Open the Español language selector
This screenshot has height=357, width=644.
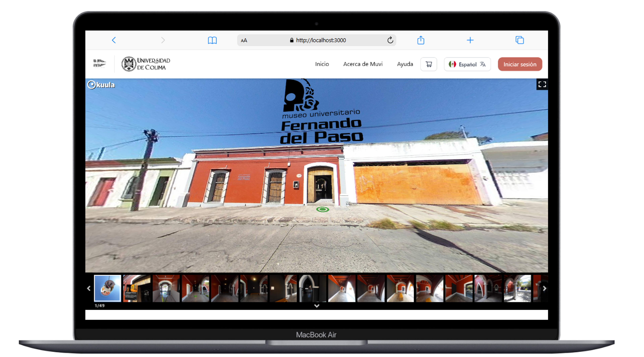(x=467, y=64)
